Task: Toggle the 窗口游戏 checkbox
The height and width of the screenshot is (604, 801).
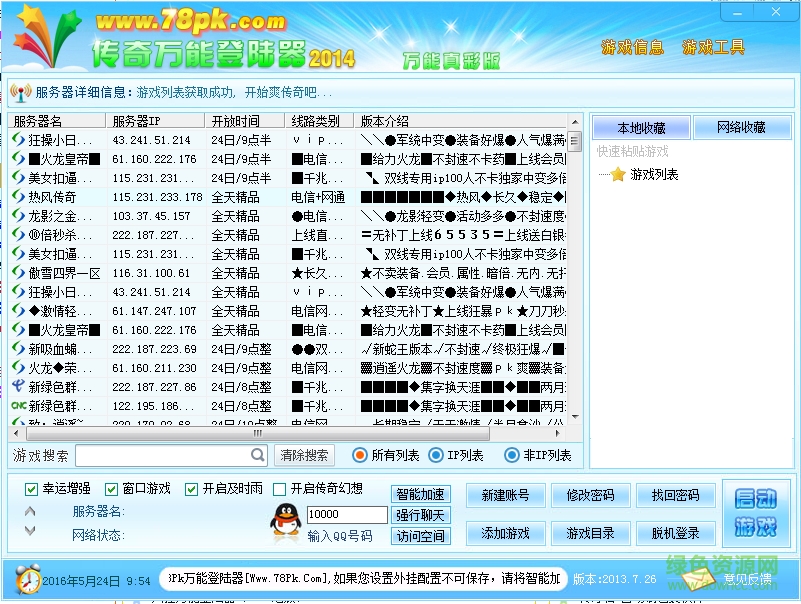Action: [110, 490]
